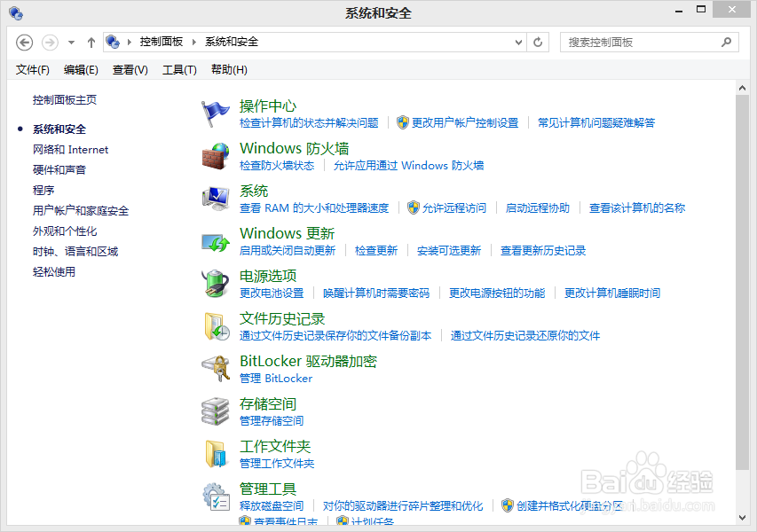This screenshot has width=757, height=532.
Task: Click shield icon beside 允许远程访问
Action: click(414, 207)
